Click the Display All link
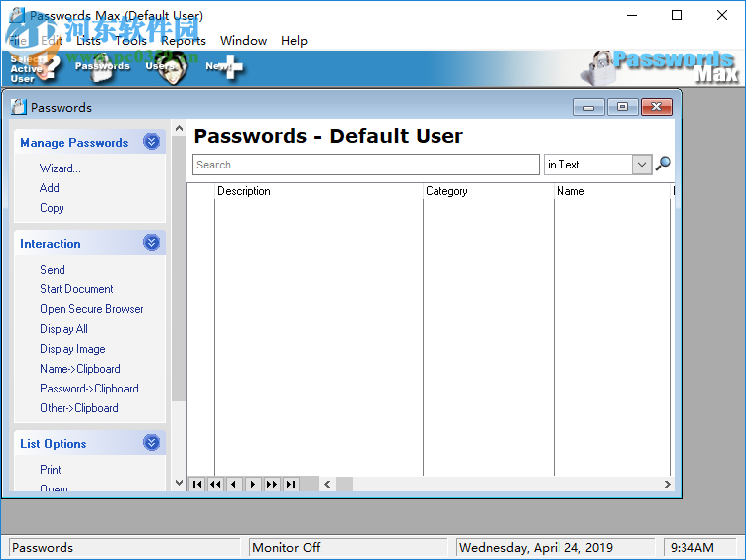This screenshot has height=560, width=746. point(63,329)
